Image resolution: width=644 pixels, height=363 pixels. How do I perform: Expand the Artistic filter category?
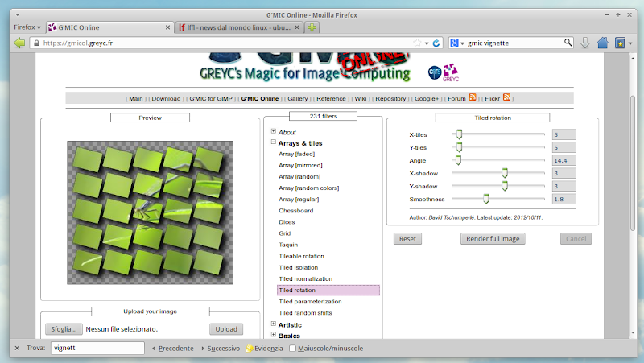point(274,324)
